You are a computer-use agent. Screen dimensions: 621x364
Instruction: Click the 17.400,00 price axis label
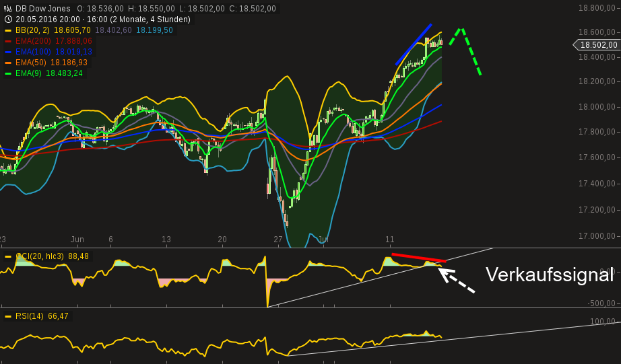[597, 184]
